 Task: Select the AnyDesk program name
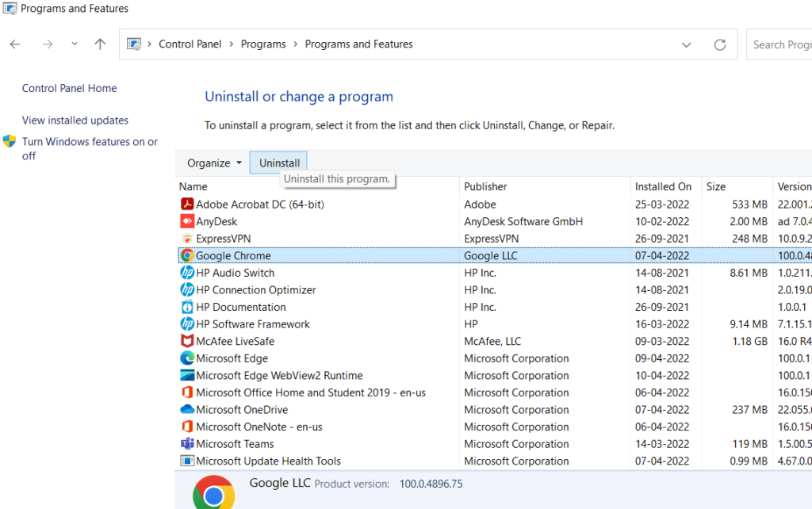point(216,221)
